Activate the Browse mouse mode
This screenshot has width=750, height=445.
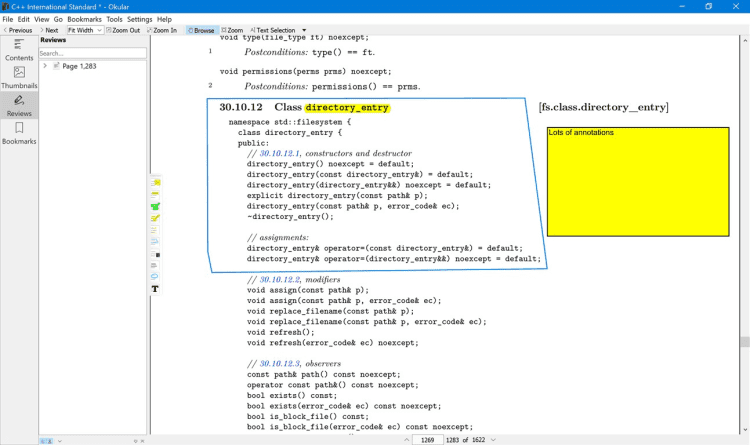pyautogui.click(x=202, y=30)
